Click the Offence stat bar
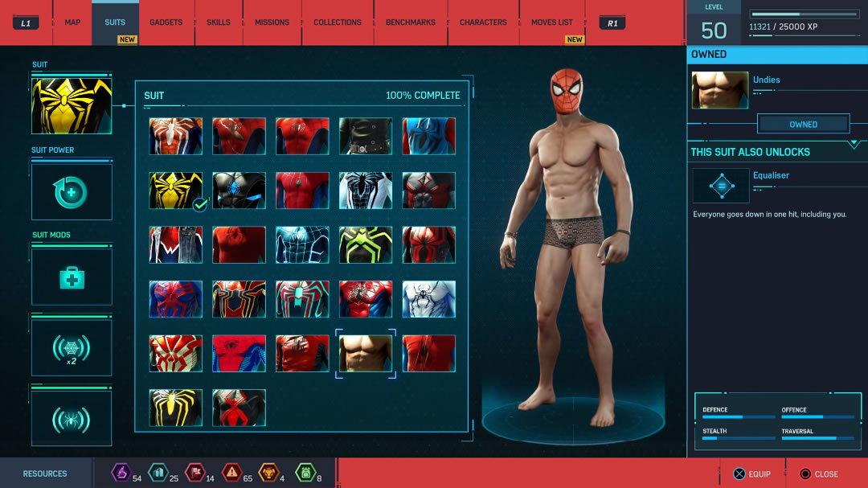 [x=818, y=416]
